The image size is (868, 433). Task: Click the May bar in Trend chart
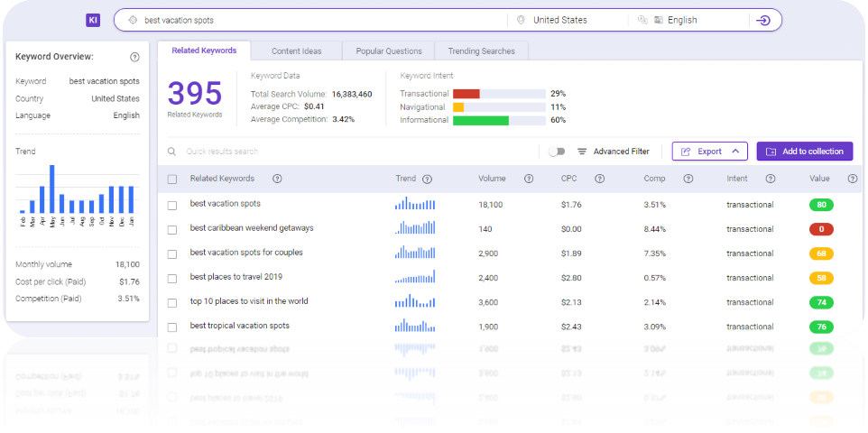(52, 189)
